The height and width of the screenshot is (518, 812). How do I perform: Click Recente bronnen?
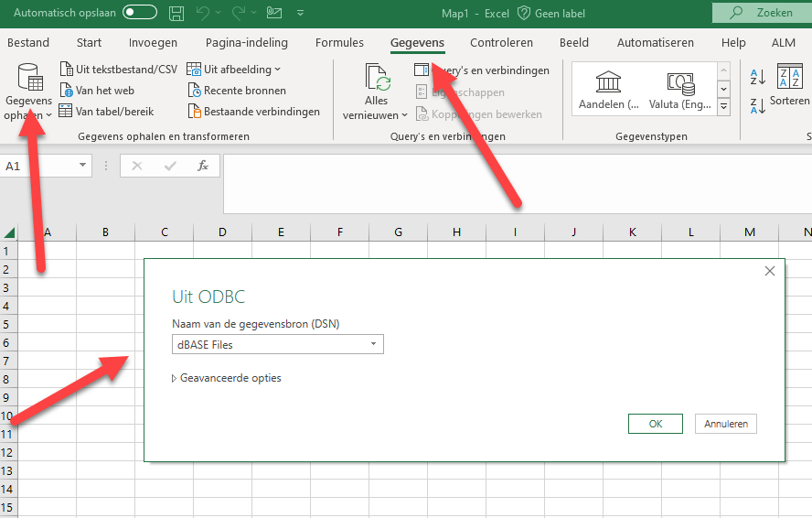(x=237, y=91)
